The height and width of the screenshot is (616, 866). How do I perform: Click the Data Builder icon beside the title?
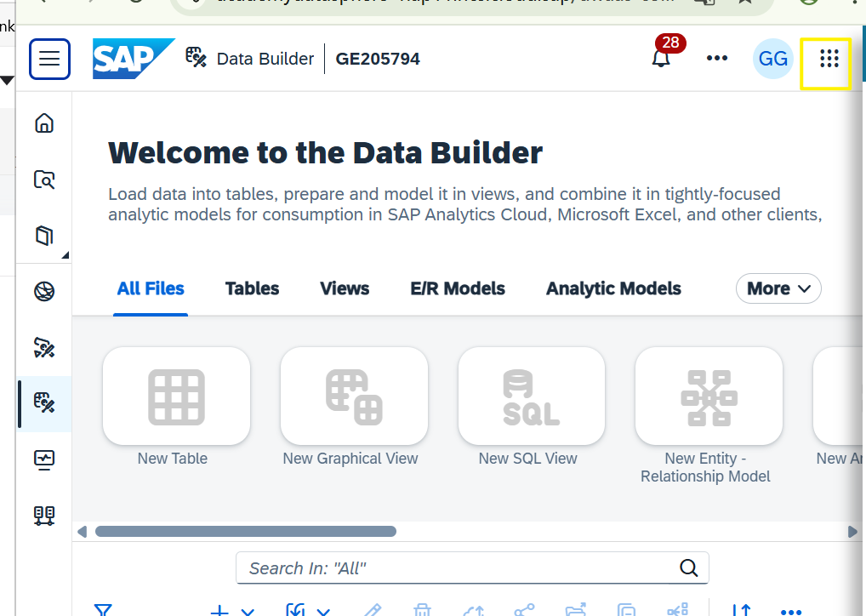click(196, 58)
